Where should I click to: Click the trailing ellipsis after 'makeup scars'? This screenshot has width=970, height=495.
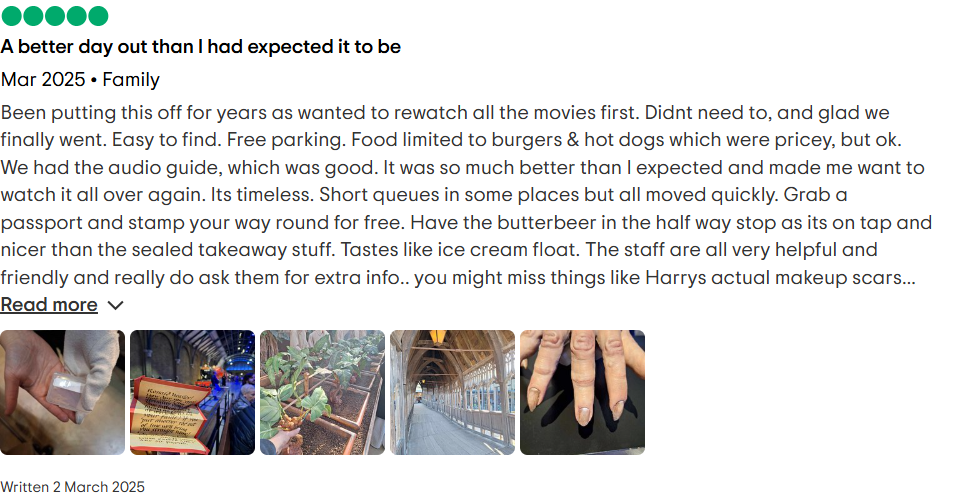pos(909,280)
